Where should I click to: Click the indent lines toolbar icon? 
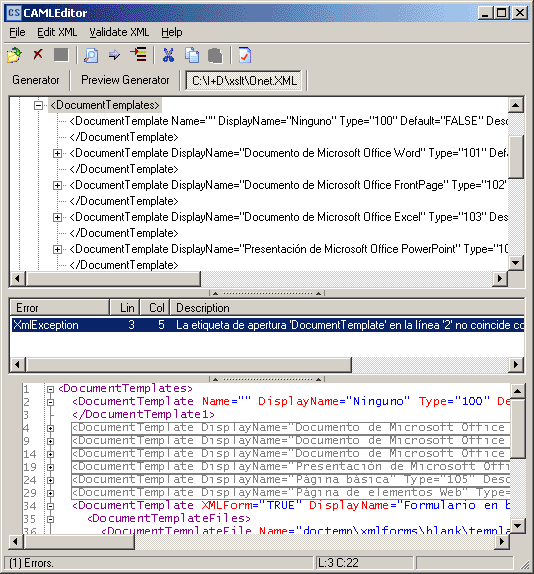click(138, 55)
